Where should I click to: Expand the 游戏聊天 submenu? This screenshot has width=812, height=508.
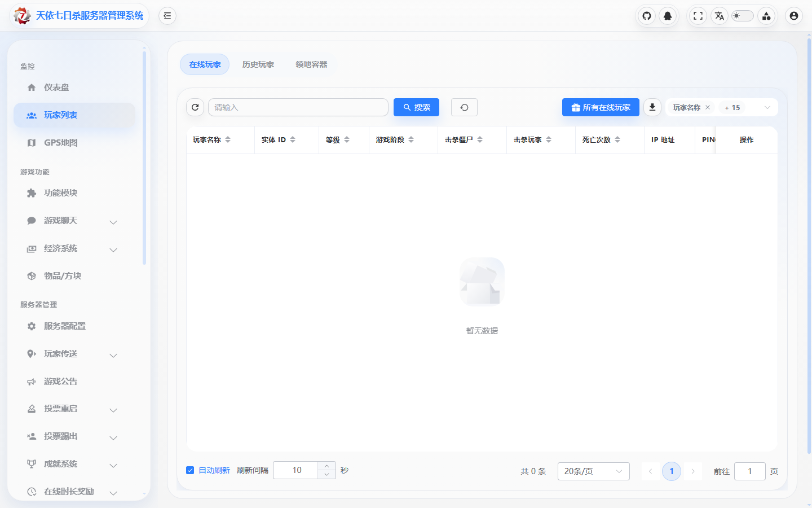[74, 221]
